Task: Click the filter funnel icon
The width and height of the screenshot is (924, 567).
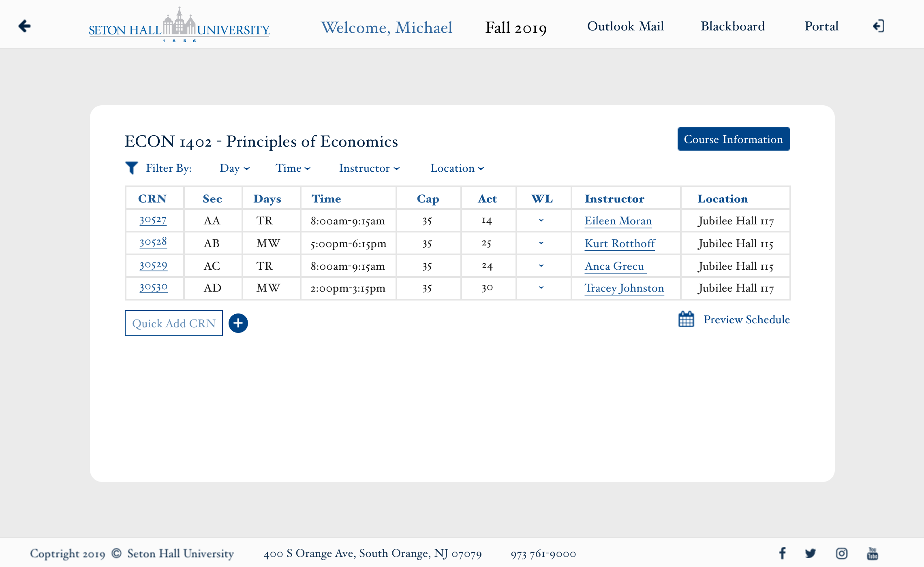Action: [131, 168]
